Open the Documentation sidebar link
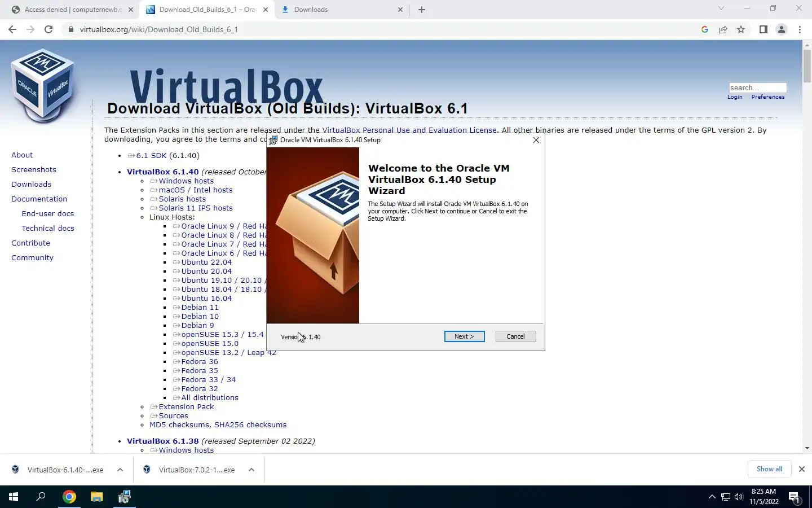The height and width of the screenshot is (508, 812). [39, 199]
